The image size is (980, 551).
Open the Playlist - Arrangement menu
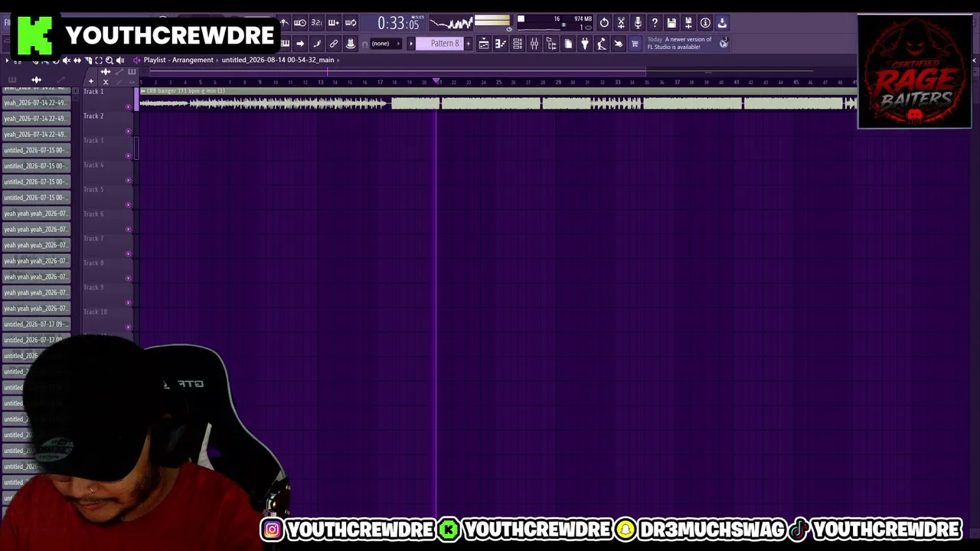point(178,60)
